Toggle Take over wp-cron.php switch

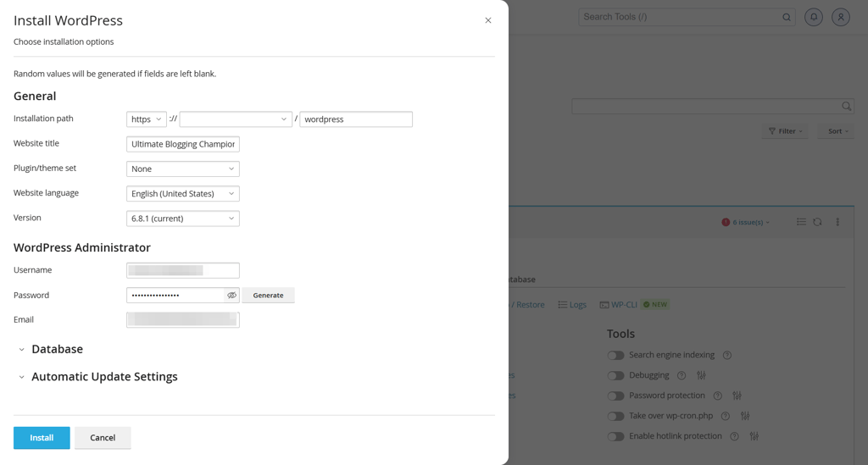615,417
